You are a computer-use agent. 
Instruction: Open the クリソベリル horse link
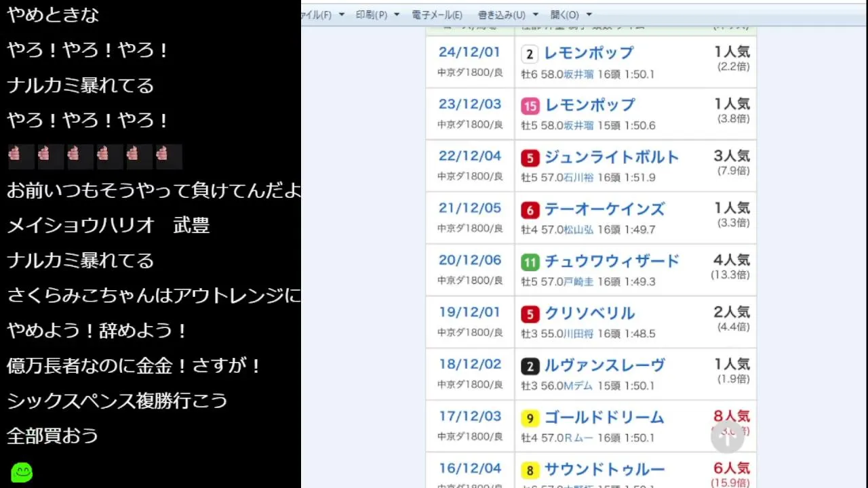click(x=589, y=313)
